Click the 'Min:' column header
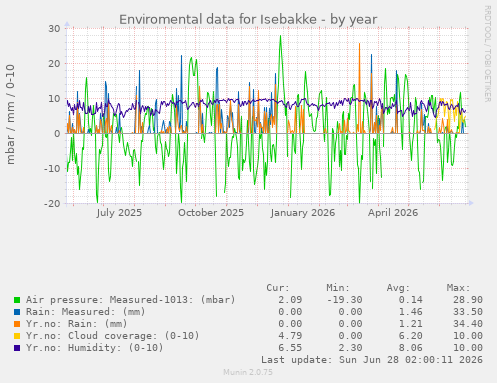 click(338, 288)
